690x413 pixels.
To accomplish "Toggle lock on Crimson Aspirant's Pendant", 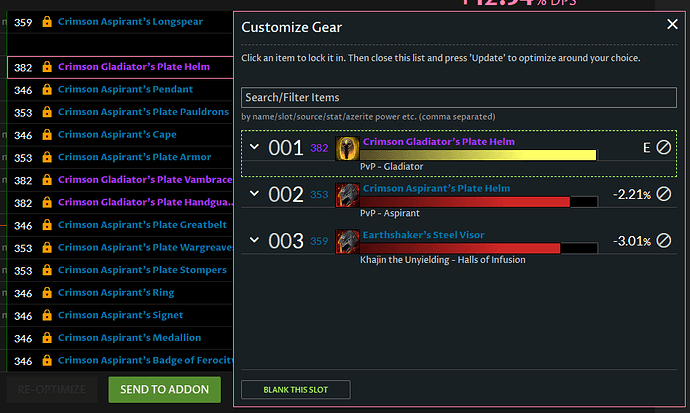I will 47,89.
